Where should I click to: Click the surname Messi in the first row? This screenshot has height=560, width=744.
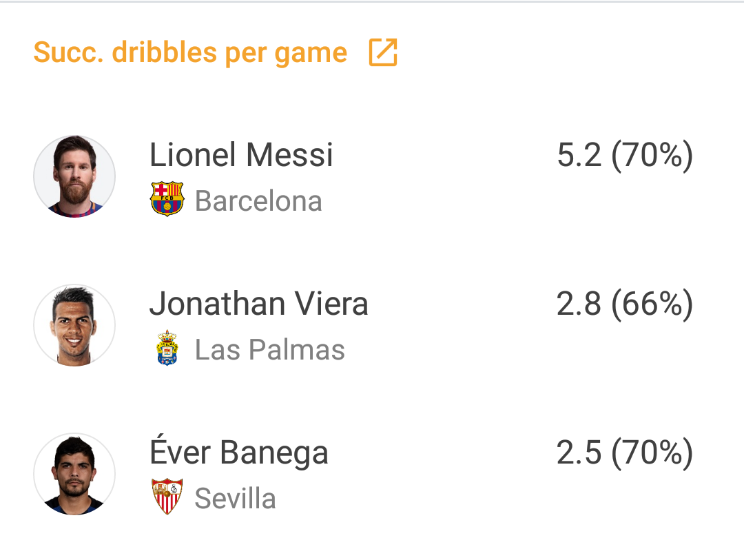(x=289, y=155)
